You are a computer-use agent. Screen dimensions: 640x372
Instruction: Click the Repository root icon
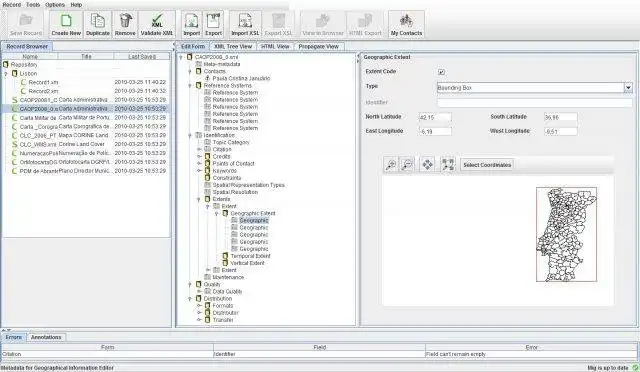(x=6, y=65)
